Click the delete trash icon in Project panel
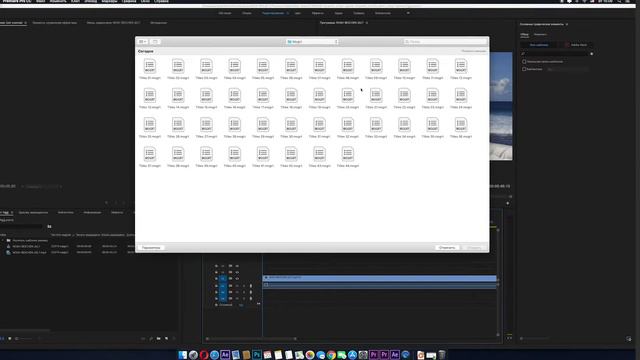 click(x=174, y=338)
